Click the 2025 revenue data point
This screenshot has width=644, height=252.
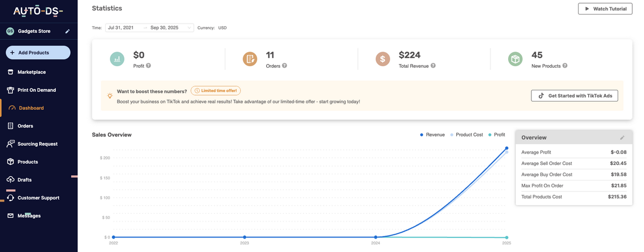[507, 148]
